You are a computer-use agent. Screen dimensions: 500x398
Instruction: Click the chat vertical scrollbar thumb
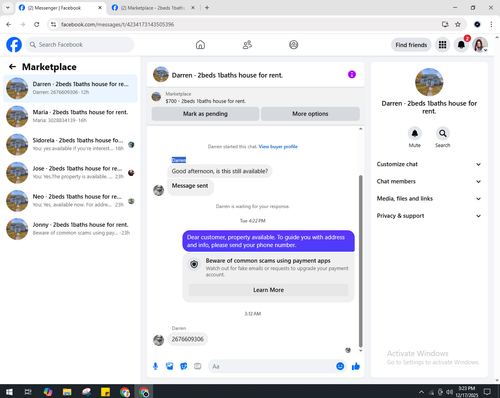click(360, 261)
